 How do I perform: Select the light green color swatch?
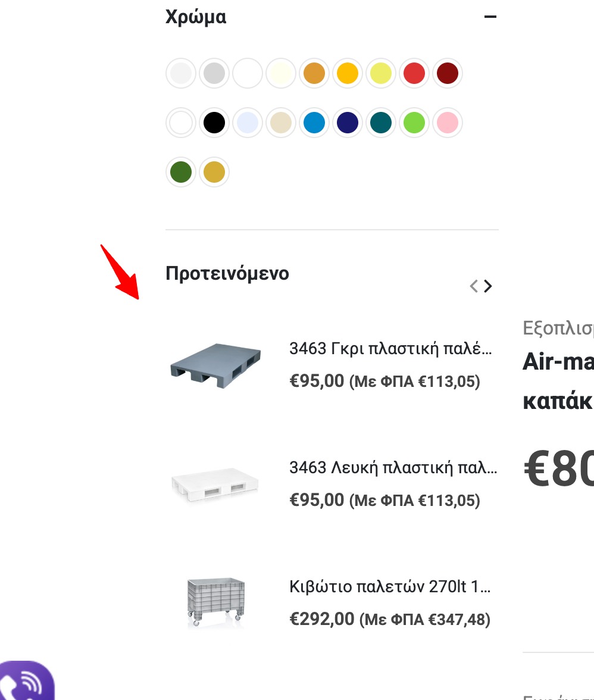[x=414, y=123]
